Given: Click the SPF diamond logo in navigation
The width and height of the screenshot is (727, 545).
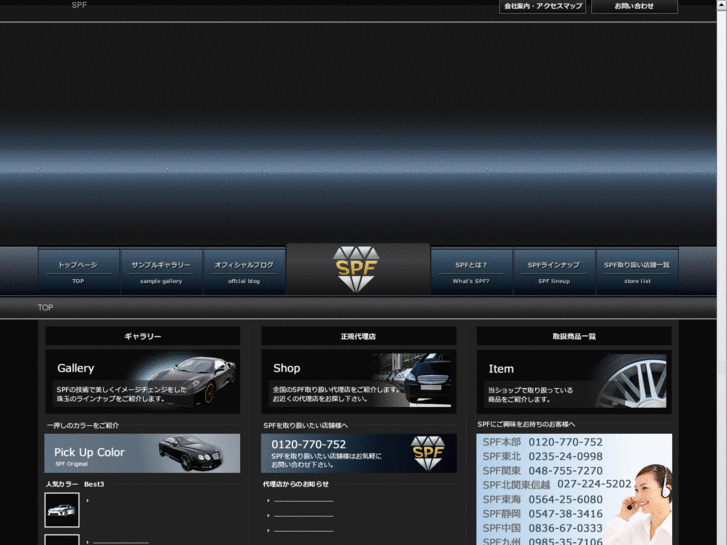Looking at the screenshot, I should [356, 269].
